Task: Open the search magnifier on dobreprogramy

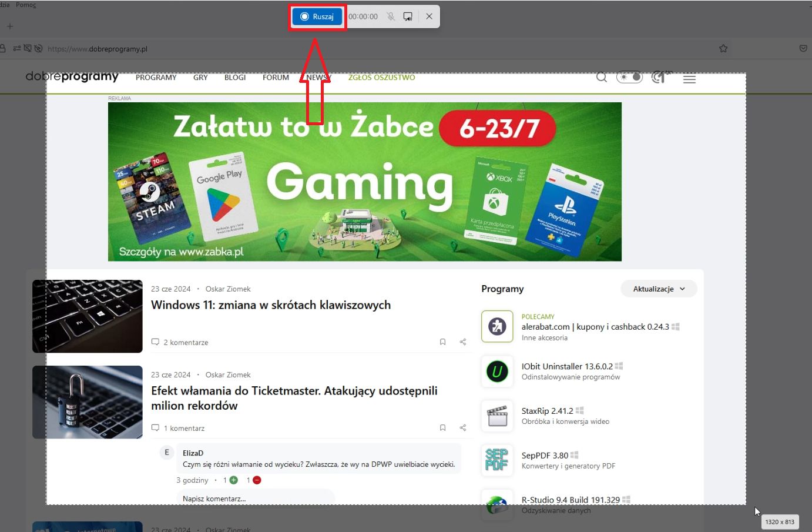Action: point(602,77)
